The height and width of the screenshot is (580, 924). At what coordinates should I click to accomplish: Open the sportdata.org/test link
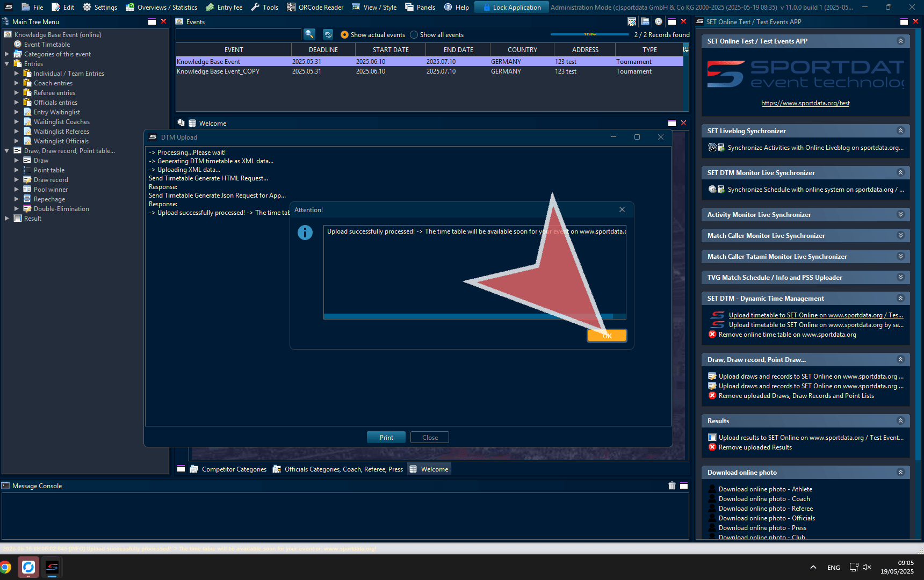805,103
